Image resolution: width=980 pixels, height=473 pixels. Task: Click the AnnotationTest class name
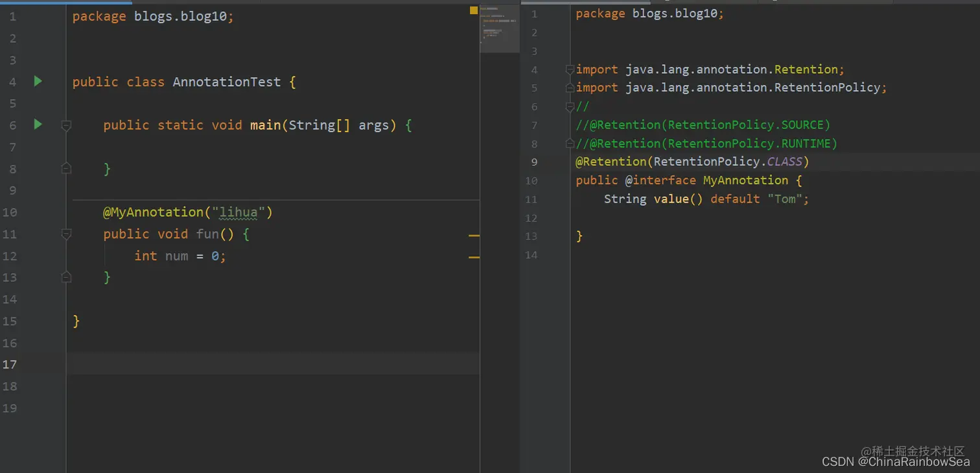click(x=227, y=82)
